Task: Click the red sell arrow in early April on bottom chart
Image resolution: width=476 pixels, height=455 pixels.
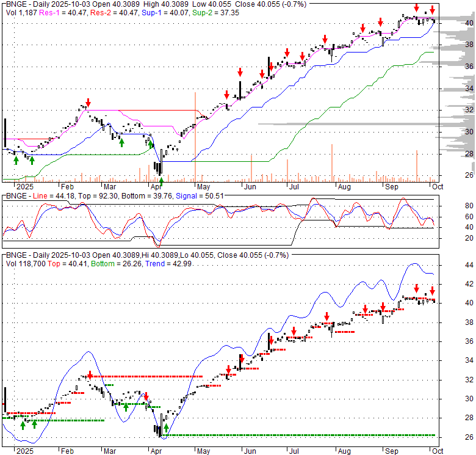Action: (x=146, y=396)
